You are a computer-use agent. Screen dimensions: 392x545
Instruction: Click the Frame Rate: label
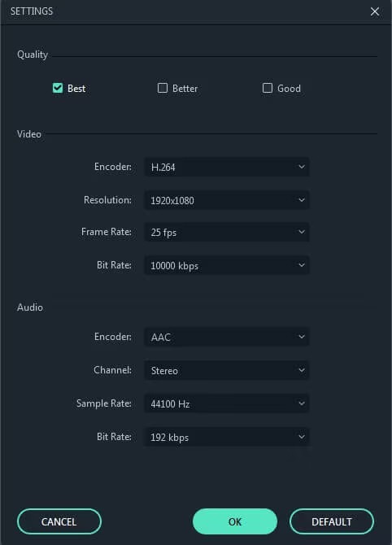[x=107, y=232]
